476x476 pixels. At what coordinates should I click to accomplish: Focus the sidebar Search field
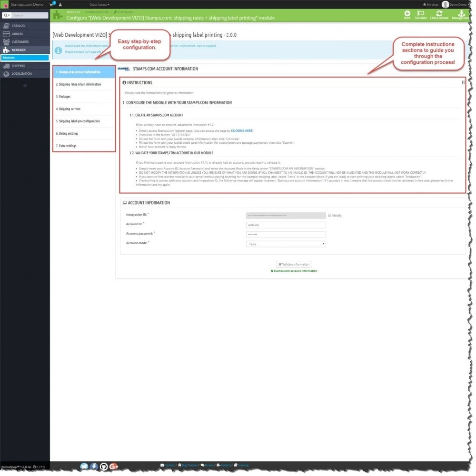tap(30, 15)
